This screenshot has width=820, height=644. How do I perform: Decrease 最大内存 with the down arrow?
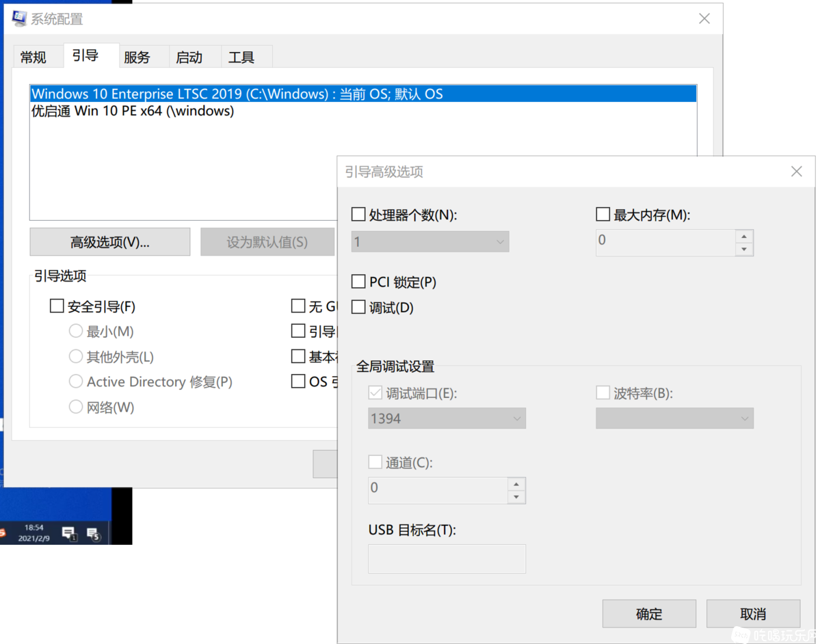click(744, 250)
